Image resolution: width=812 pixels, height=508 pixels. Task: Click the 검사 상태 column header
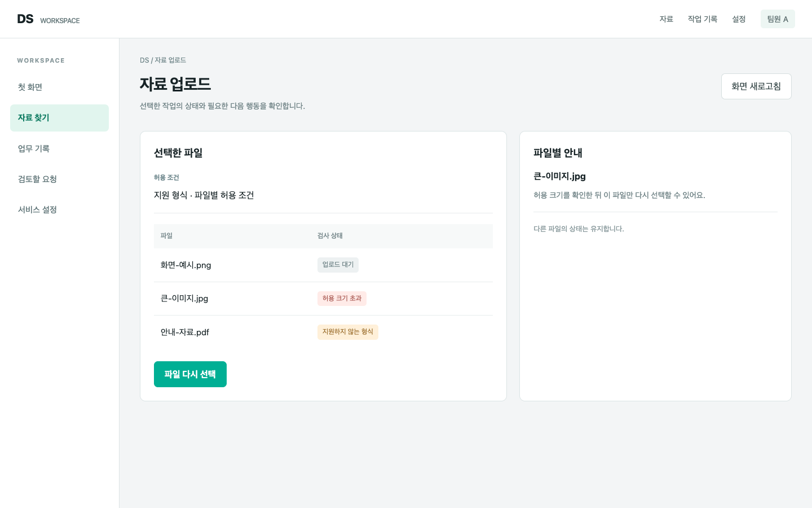point(330,236)
